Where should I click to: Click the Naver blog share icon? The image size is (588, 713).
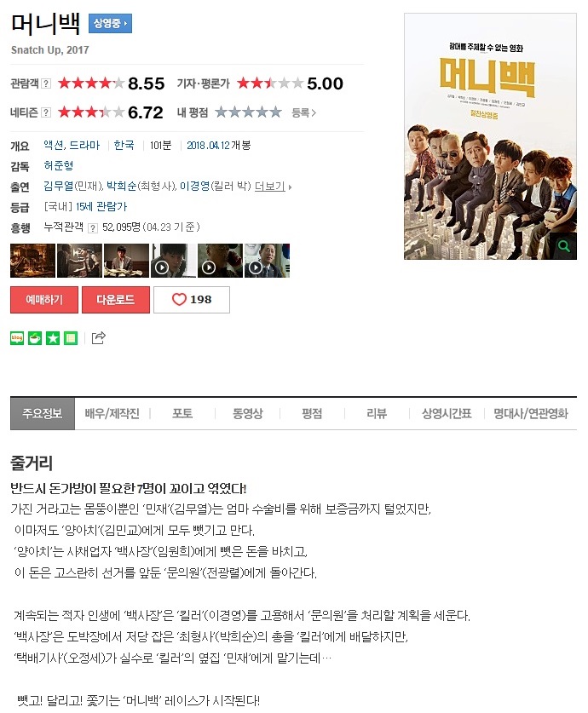point(17,338)
